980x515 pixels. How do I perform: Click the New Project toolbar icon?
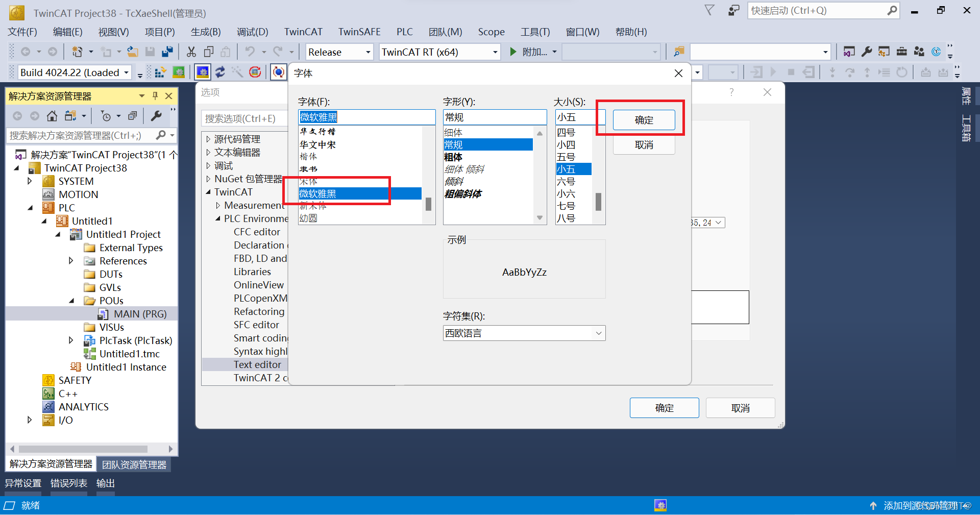77,52
